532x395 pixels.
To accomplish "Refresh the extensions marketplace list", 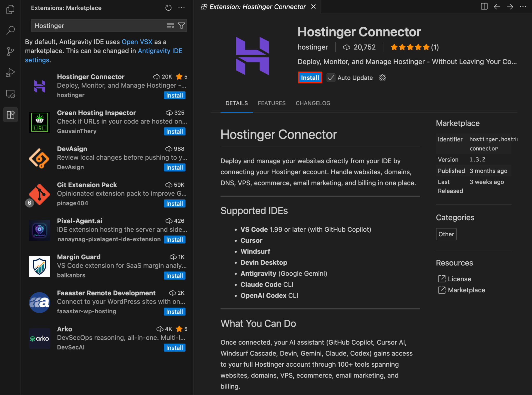I will click(168, 8).
